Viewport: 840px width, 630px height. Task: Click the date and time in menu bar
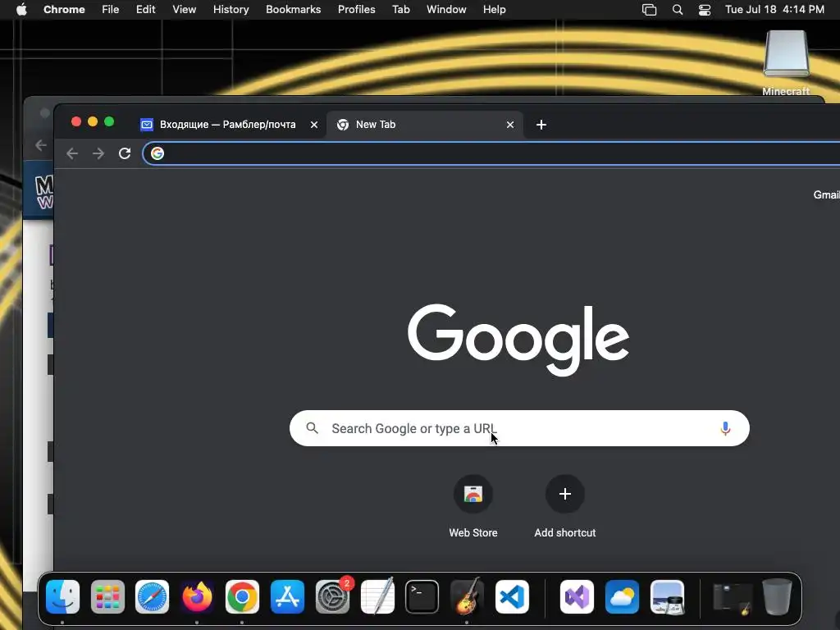[x=774, y=10]
